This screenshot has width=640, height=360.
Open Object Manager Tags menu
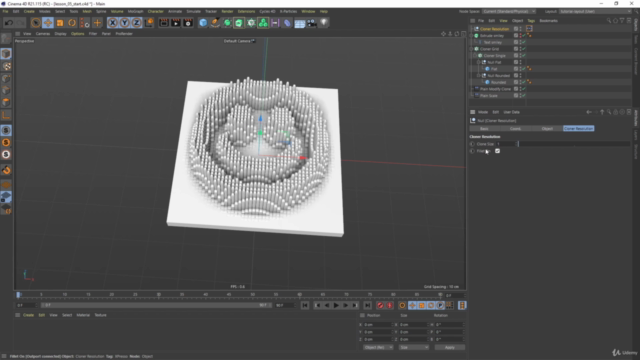point(531,21)
